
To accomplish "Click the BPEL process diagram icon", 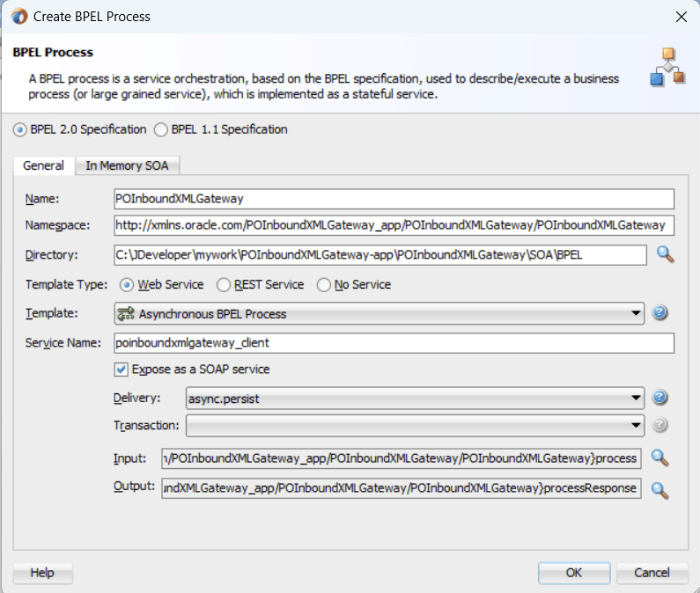I will click(667, 67).
